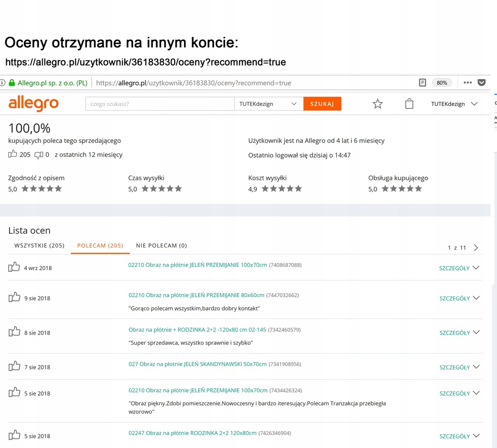Open link 02247 Obraz na płótnie RODZINKA 2+2 120x80cm
Screen dimensions: 497x448
point(192,433)
